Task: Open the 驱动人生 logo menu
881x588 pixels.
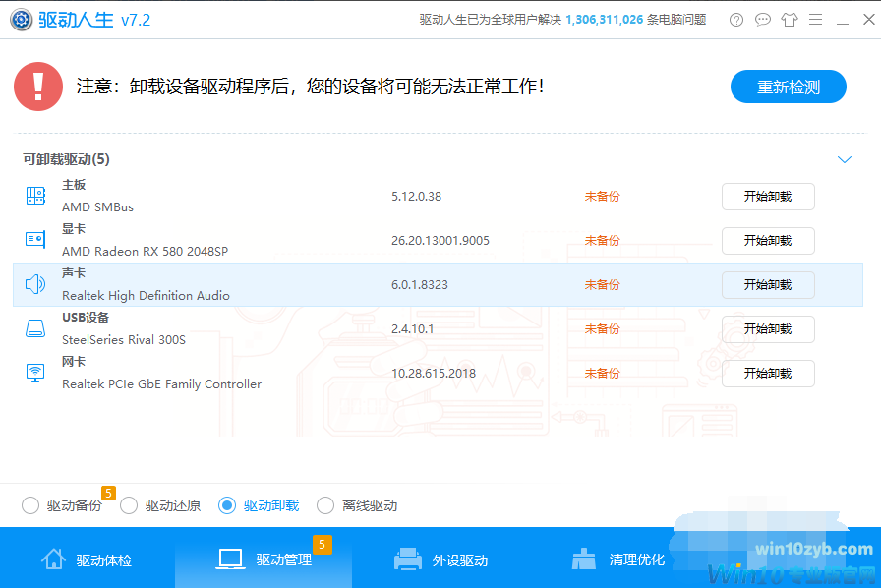Action: click(x=22, y=19)
